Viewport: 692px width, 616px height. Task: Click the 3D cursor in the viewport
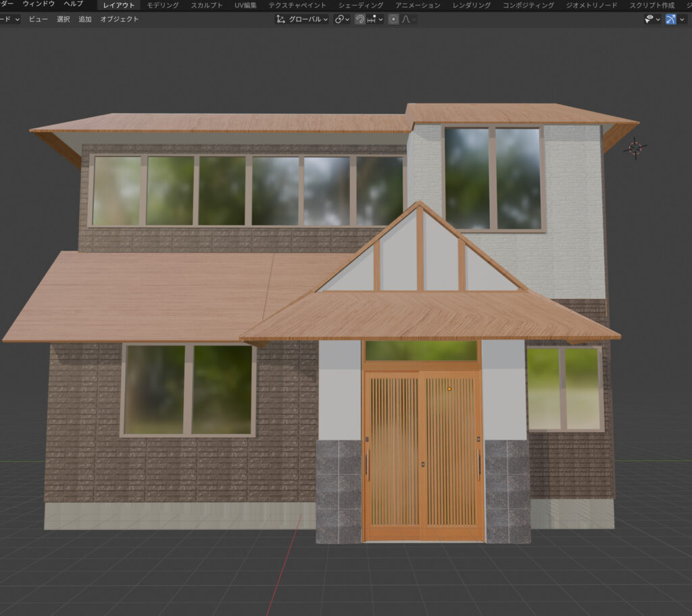click(635, 147)
